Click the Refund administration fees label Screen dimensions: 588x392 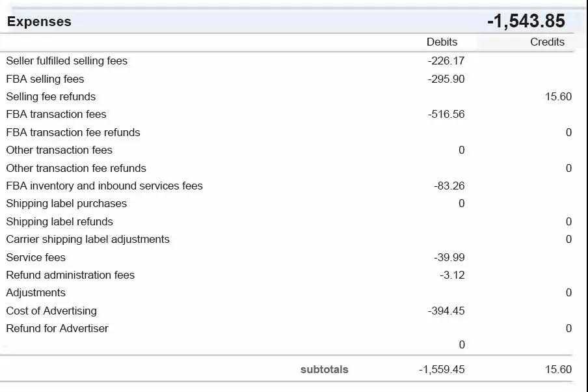(70, 275)
